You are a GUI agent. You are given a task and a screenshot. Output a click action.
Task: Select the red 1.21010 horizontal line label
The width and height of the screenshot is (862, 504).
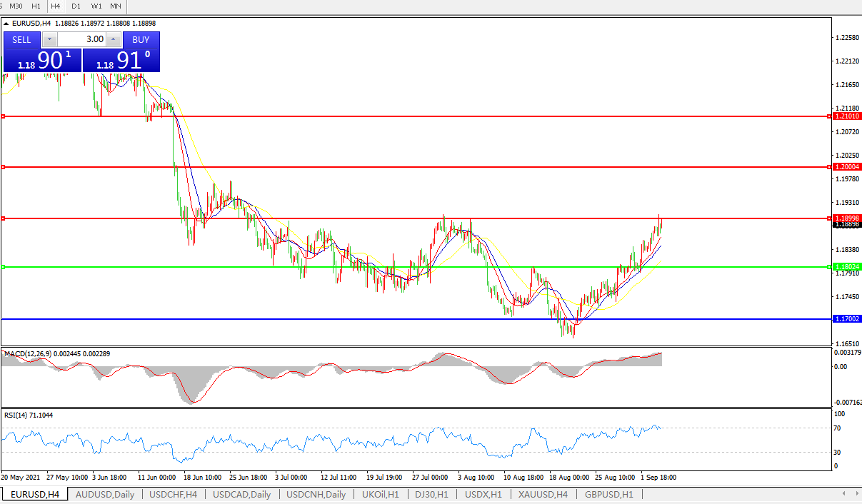[x=848, y=116]
